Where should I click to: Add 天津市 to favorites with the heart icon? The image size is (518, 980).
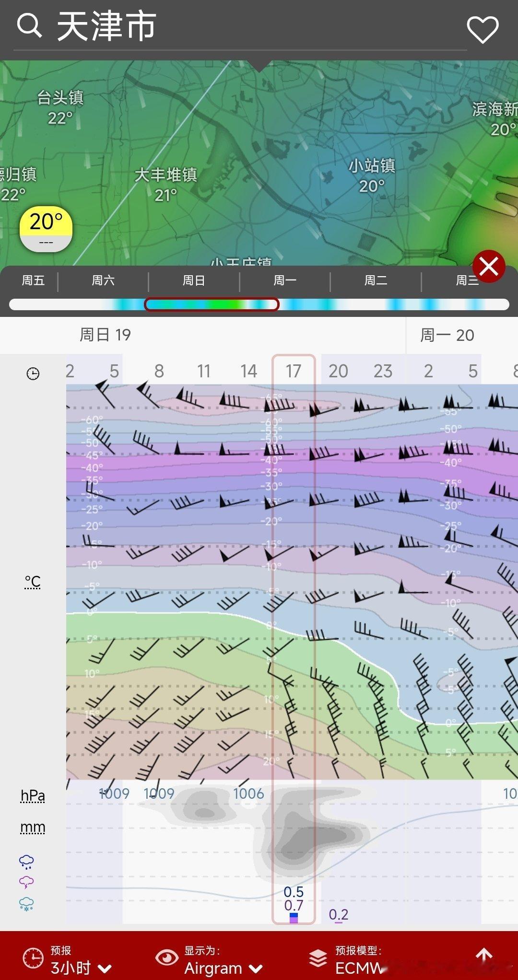[x=483, y=29]
